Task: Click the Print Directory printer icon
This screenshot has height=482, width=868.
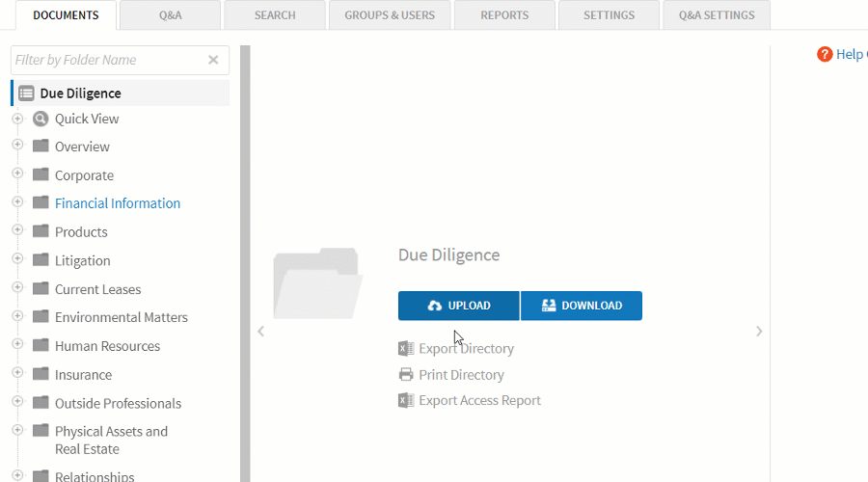Action: point(406,375)
